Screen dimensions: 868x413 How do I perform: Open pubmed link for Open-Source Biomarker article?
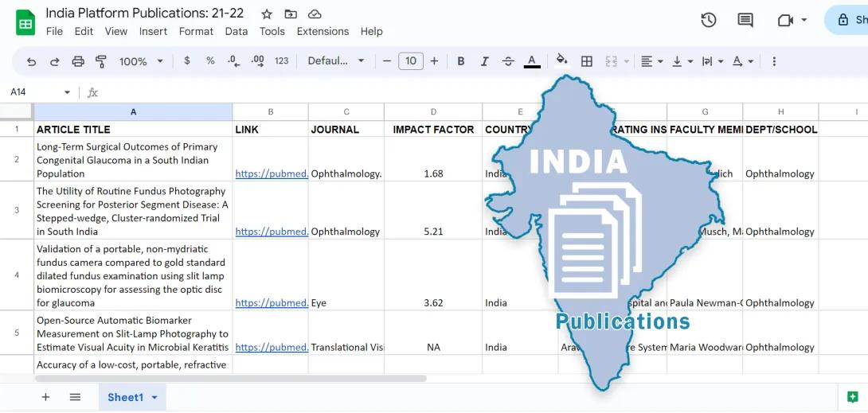(x=272, y=347)
